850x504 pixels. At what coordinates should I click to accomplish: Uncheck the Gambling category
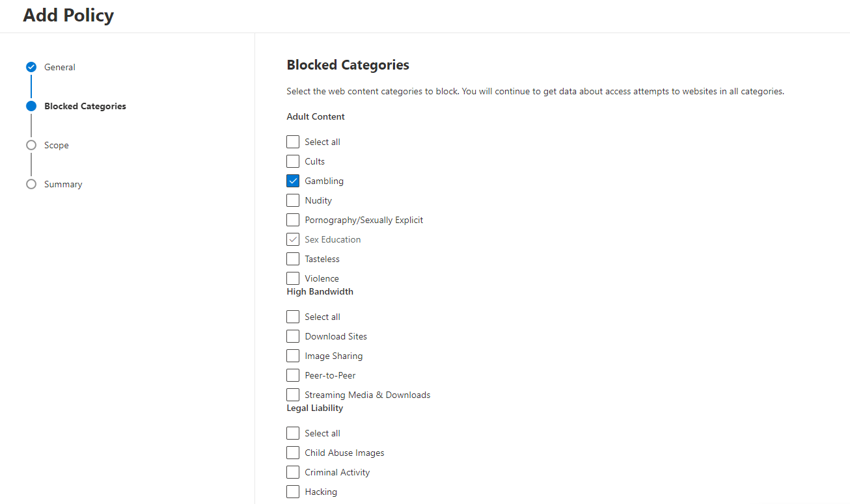293,180
